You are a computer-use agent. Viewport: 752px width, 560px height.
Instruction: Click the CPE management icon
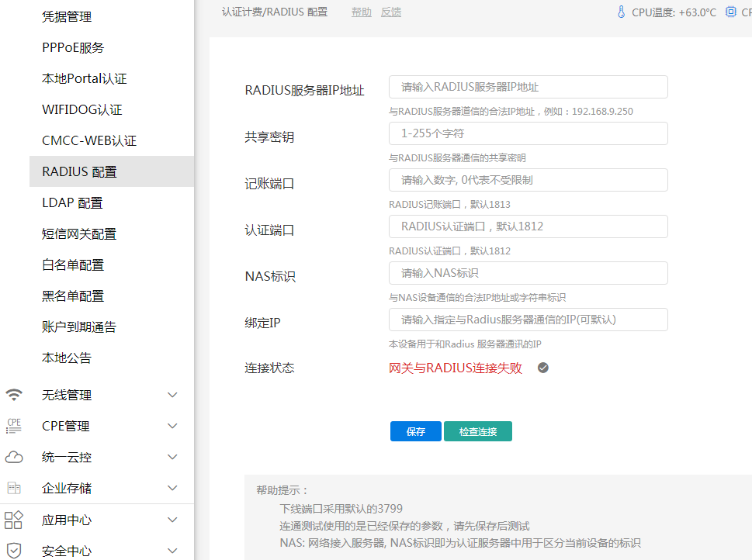tap(14, 426)
